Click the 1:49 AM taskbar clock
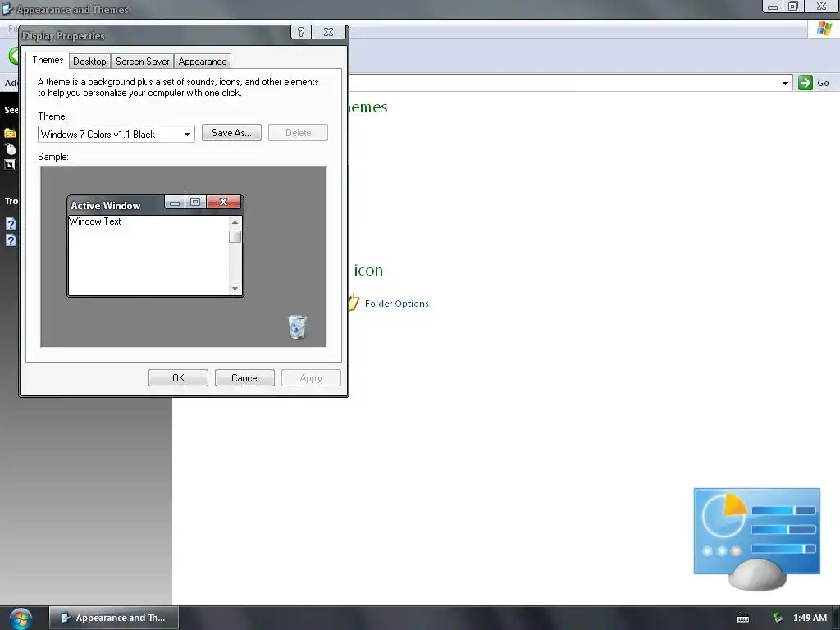This screenshot has width=840, height=630. click(810, 618)
